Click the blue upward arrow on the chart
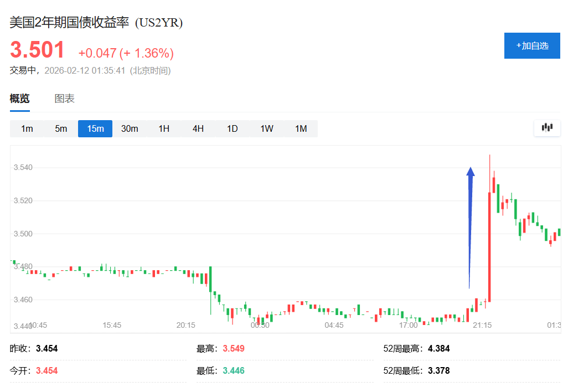Viewport: 568px width, 392px height. coord(470,221)
